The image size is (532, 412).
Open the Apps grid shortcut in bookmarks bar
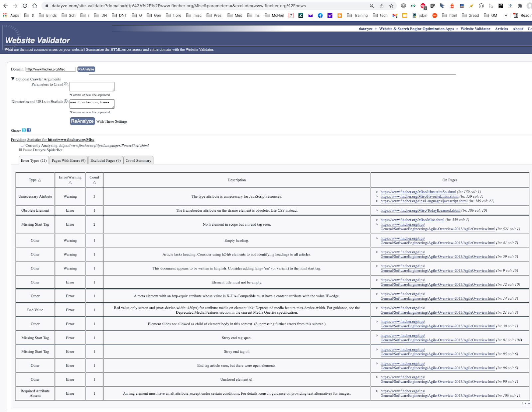point(11,15)
